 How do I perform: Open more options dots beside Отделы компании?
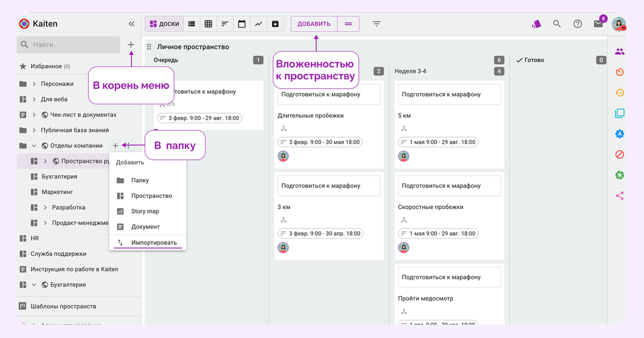pos(128,145)
